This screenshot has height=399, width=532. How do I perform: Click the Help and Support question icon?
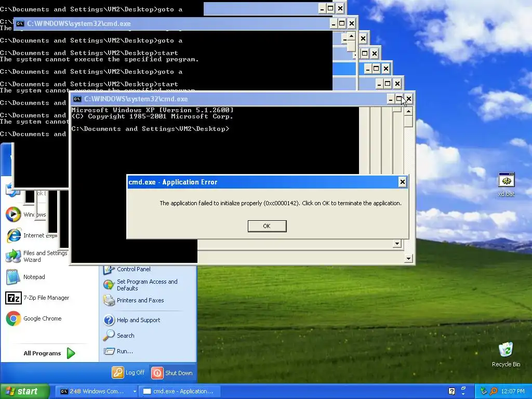click(x=109, y=320)
